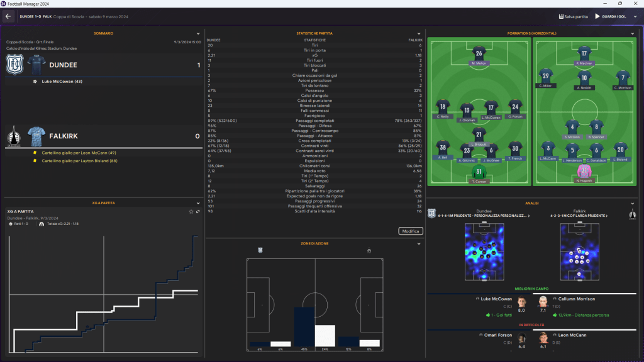644x362 pixels.
Task: Click Falkirk goalkeeper N. Hogarth's pink shirt
Action: tap(586, 173)
